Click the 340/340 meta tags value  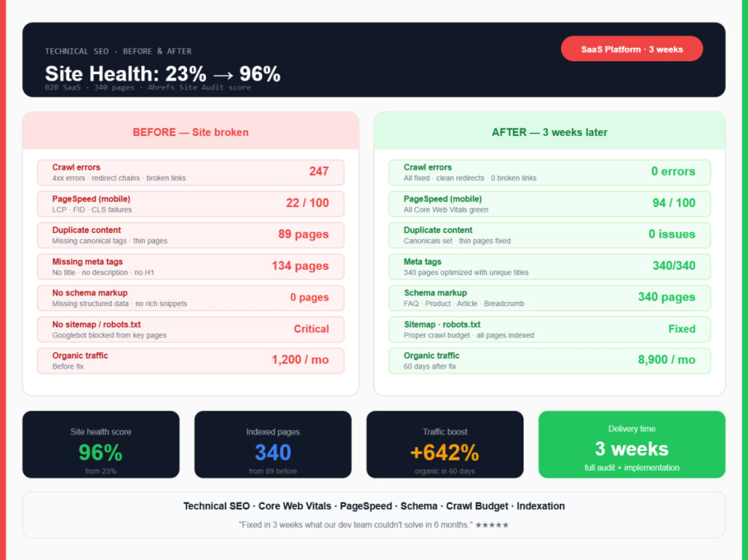(674, 265)
